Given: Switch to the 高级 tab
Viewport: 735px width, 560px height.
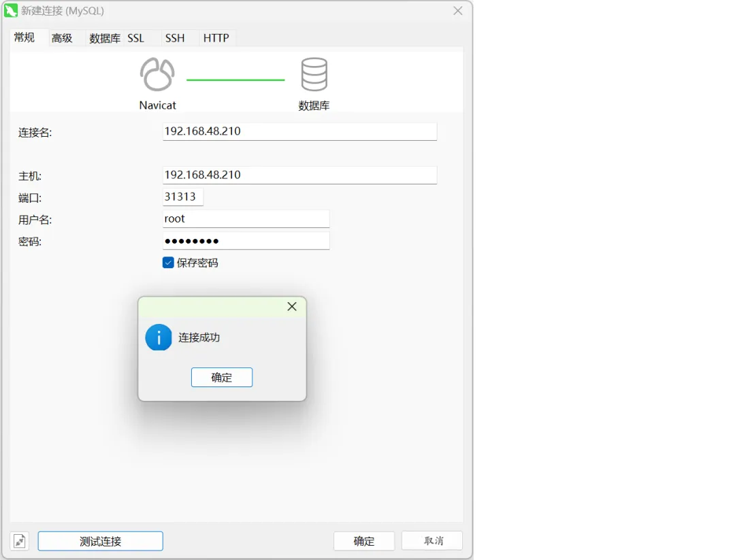Looking at the screenshot, I should [x=62, y=38].
